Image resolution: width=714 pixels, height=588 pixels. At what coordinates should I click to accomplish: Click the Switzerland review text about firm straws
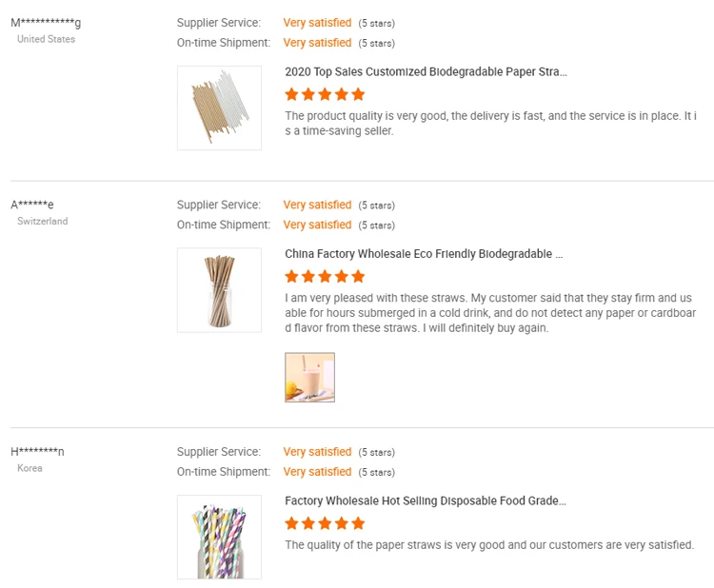point(489,313)
